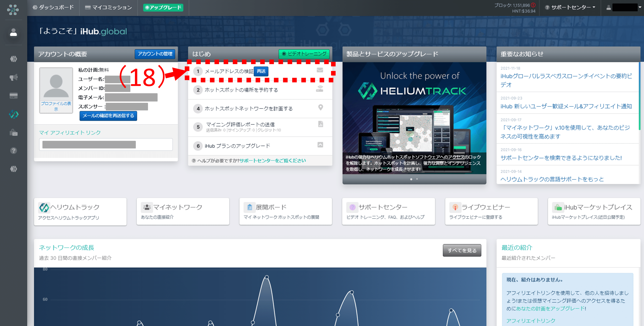Click the map pin icon in step 4

321,107
